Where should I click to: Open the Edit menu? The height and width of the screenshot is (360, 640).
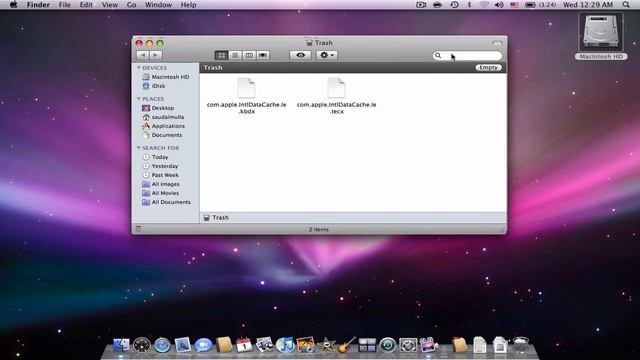(86, 5)
